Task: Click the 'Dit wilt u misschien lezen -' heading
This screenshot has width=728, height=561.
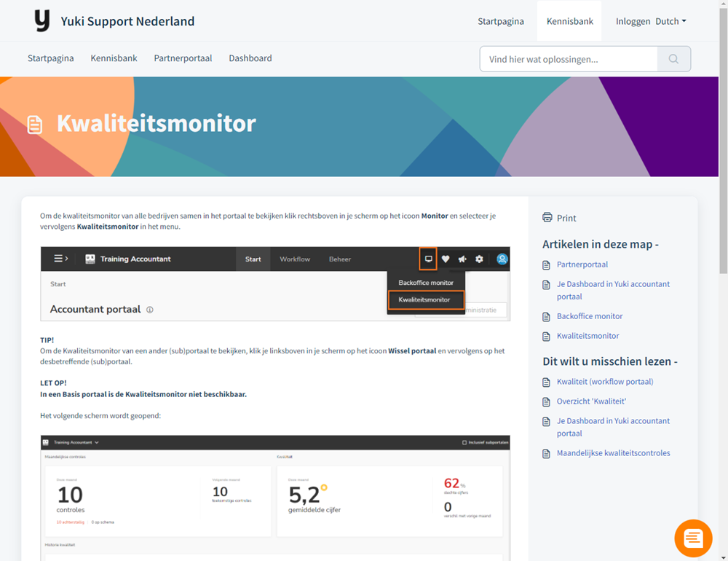Action: [610, 361]
